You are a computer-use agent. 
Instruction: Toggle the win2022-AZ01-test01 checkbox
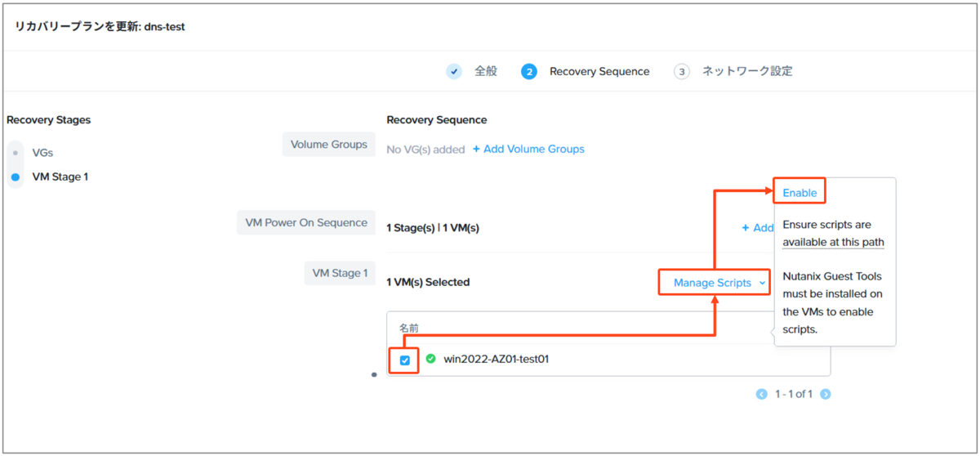click(x=405, y=360)
